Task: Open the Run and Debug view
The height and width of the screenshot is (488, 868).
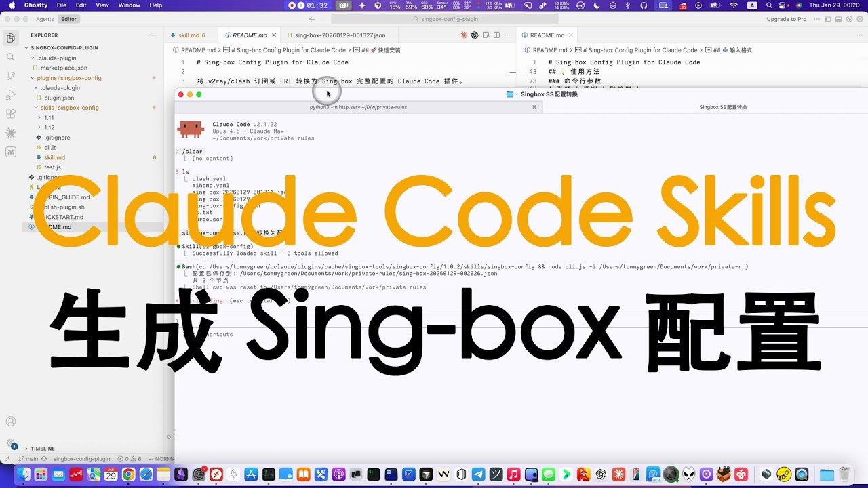Action: click(11, 95)
